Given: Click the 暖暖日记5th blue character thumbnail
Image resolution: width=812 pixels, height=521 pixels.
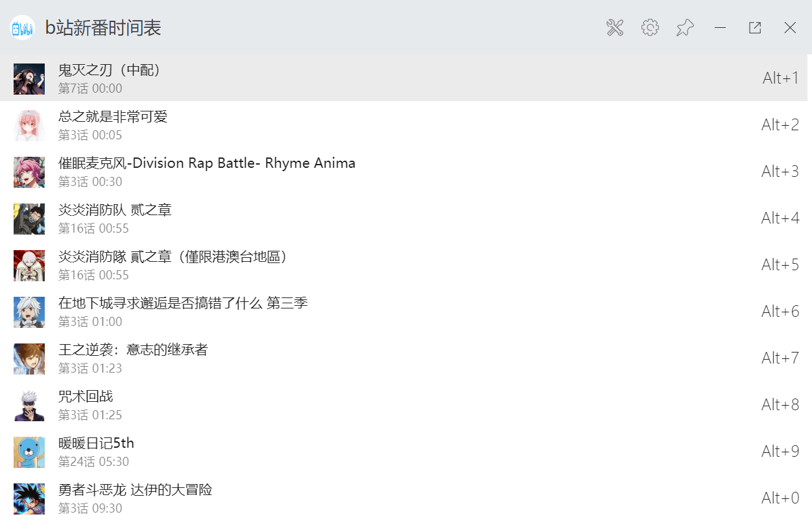Looking at the screenshot, I should coord(29,452).
